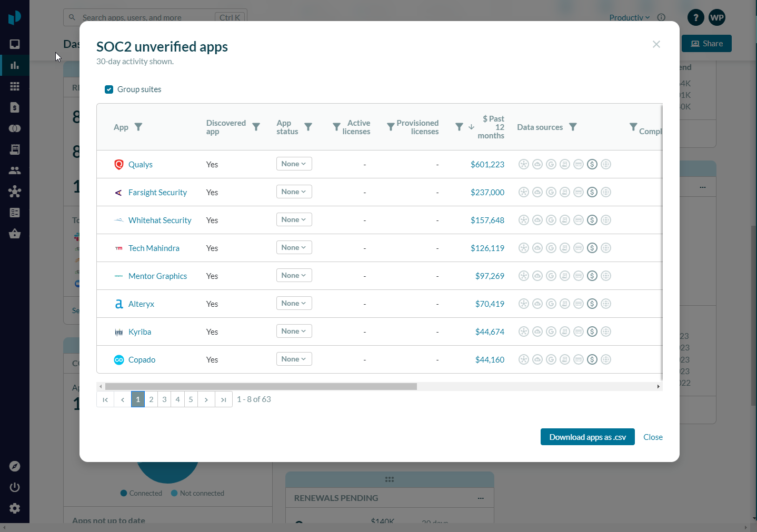The image size is (757, 532).
Task: Jump to the last page
Action: (x=224, y=399)
